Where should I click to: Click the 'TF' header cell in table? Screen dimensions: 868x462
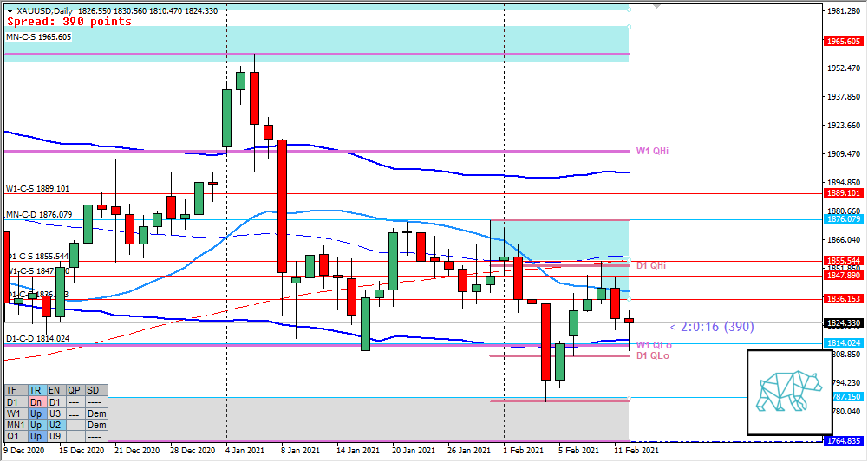(x=12, y=390)
